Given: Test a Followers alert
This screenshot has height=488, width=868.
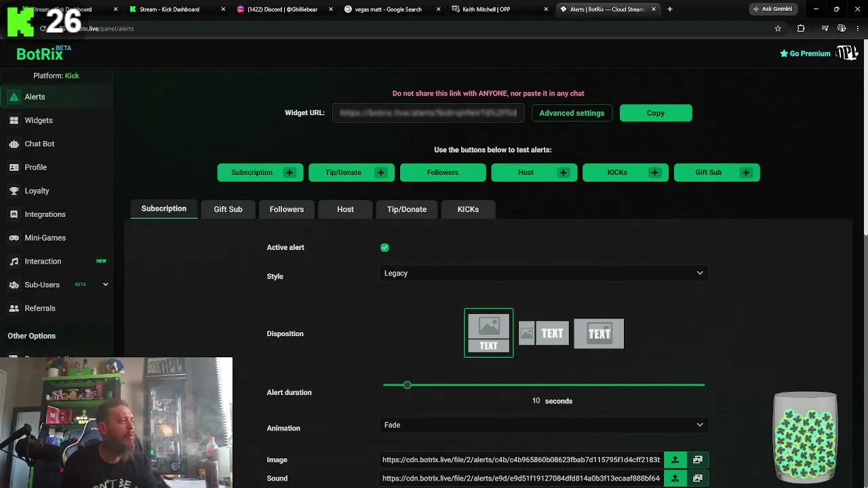Looking at the screenshot, I should click(x=443, y=172).
